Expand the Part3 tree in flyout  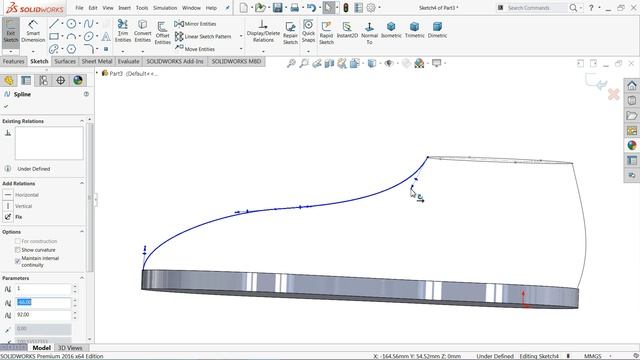tap(97, 73)
